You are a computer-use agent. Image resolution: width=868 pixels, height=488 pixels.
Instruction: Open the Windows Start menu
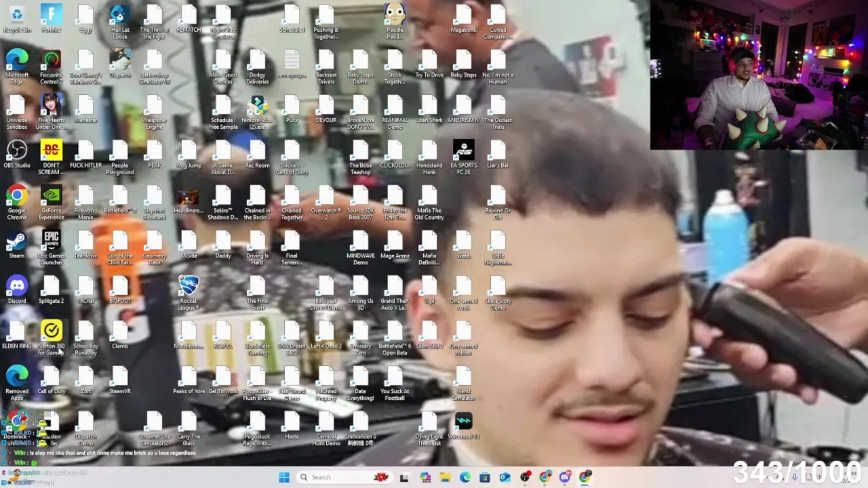coord(284,477)
